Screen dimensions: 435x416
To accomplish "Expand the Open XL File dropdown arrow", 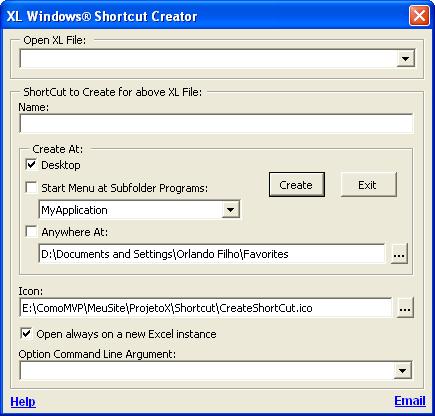I will click(x=405, y=59).
